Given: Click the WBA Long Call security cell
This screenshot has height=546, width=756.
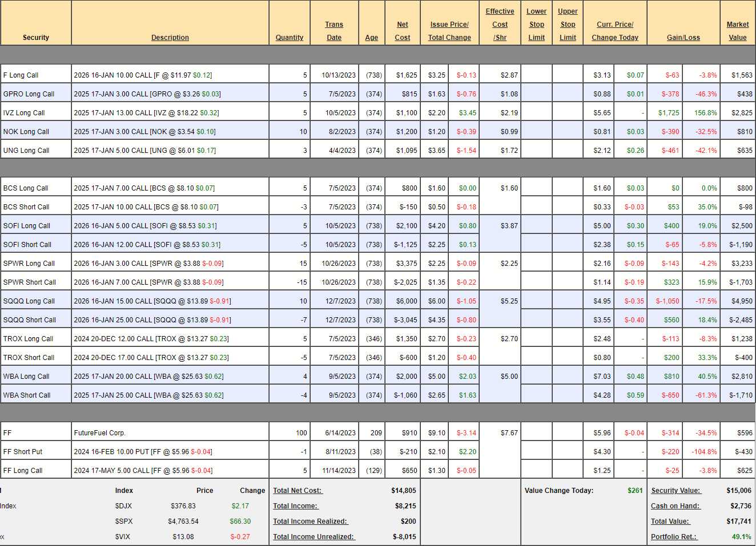Looking at the screenshot, I should 26,377.
